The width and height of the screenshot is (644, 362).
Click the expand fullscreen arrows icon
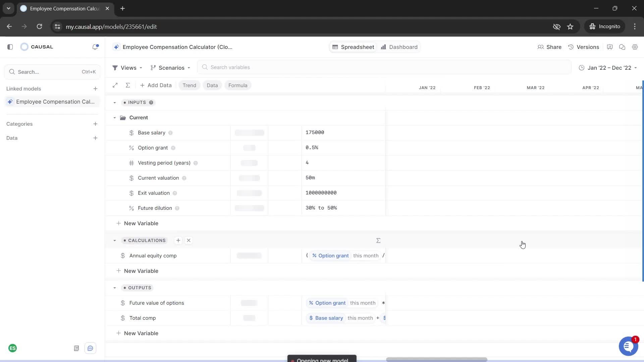point(115,85)
